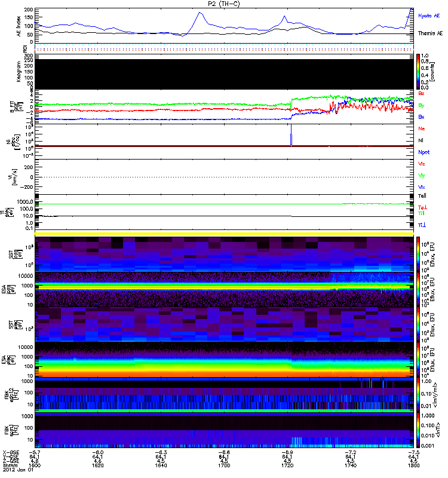Click the 1700 time axis label
Image resolution: width=448 pixels, height=478 pixels.
[224, 465]
